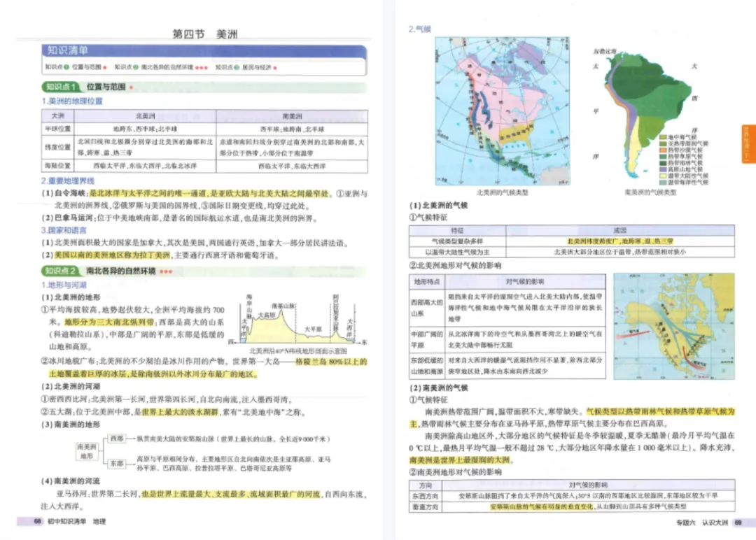Click the heading '②北美洲地形对气候的影响'
Screen dimensions: 756x540
pyautogui.click(x=455, y=265)
